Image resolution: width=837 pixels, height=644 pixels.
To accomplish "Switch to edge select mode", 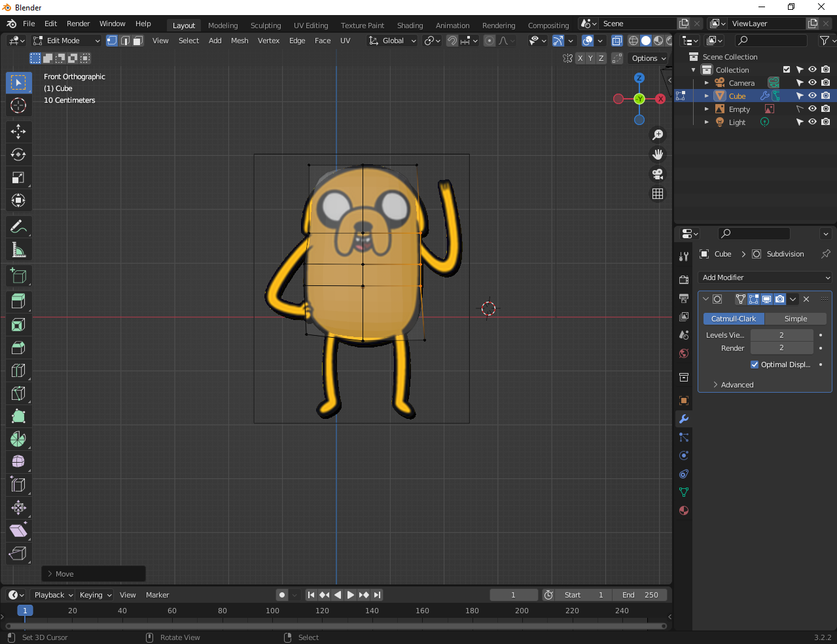I will pos(125,41).
